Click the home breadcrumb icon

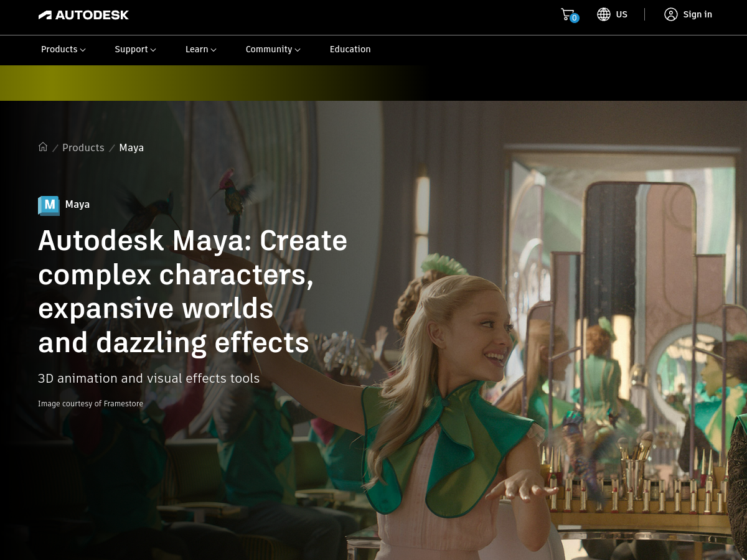point(43,147)
